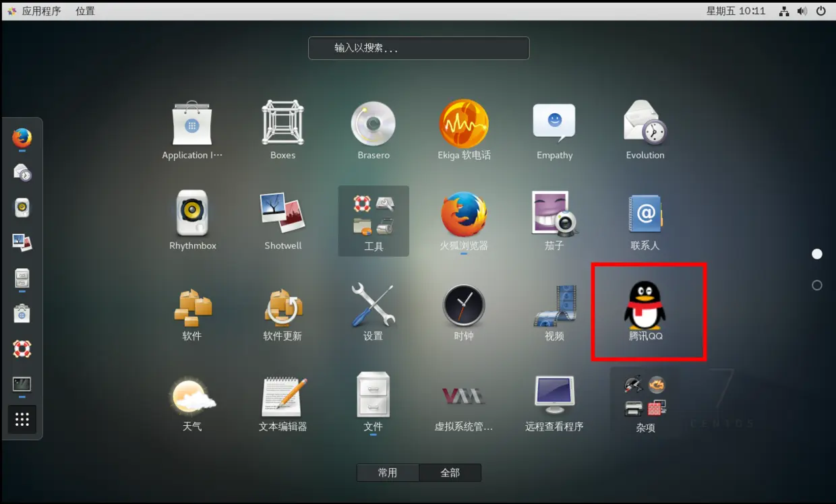Open Brasero disc burner
The width and height of the screenshot is (836, 504).
tap(374, 130)
